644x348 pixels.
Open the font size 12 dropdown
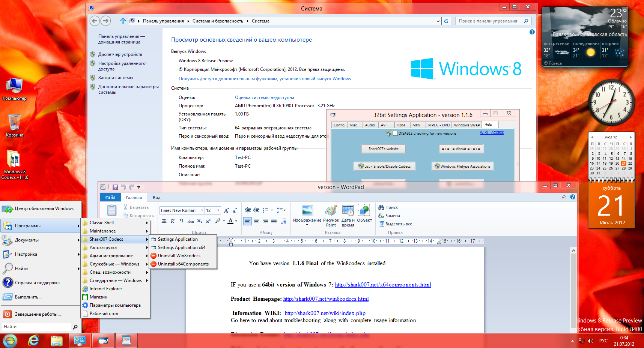click(218, 210)
